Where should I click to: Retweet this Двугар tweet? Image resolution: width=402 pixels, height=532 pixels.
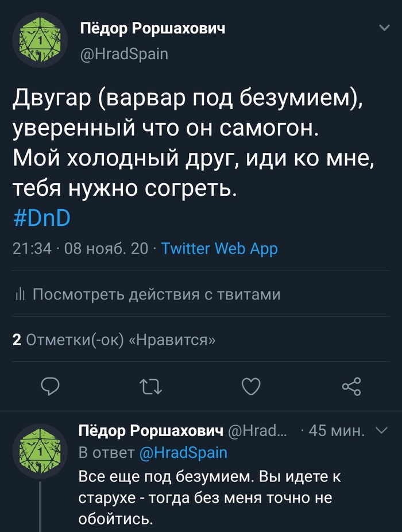click(151, 386)
